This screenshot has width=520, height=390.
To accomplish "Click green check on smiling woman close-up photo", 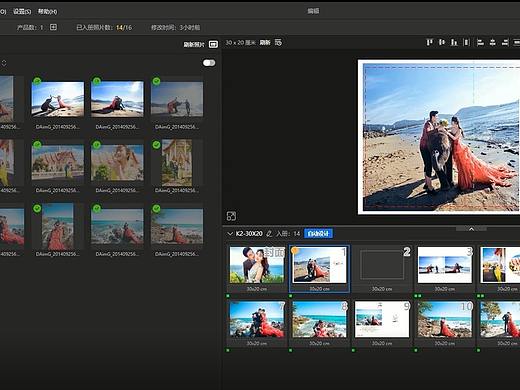I will coord(97,145).
